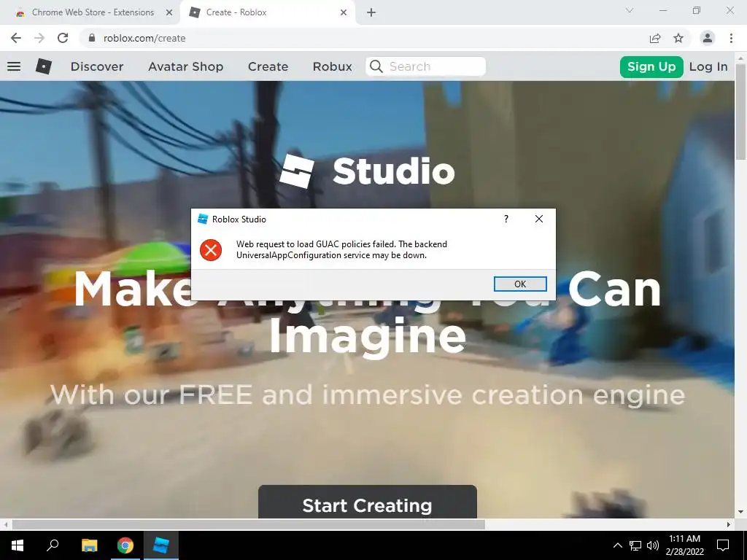Viewport: 747px width, 560px height.
Task: Share this page using the share icon
Action: point(655,38)
